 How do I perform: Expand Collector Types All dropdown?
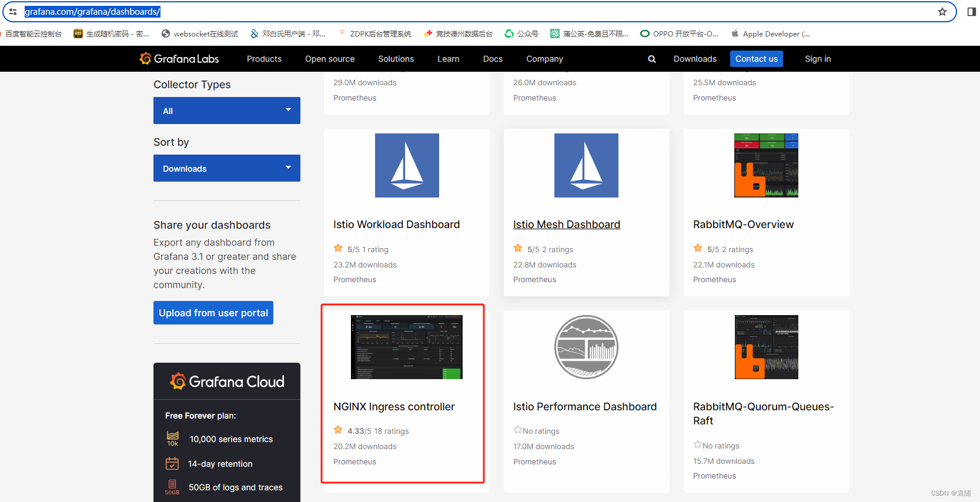pos(227,111)
